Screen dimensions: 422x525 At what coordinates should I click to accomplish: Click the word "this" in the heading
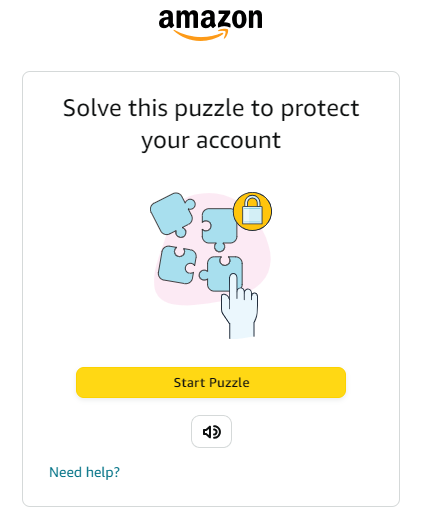click(148, 108)
